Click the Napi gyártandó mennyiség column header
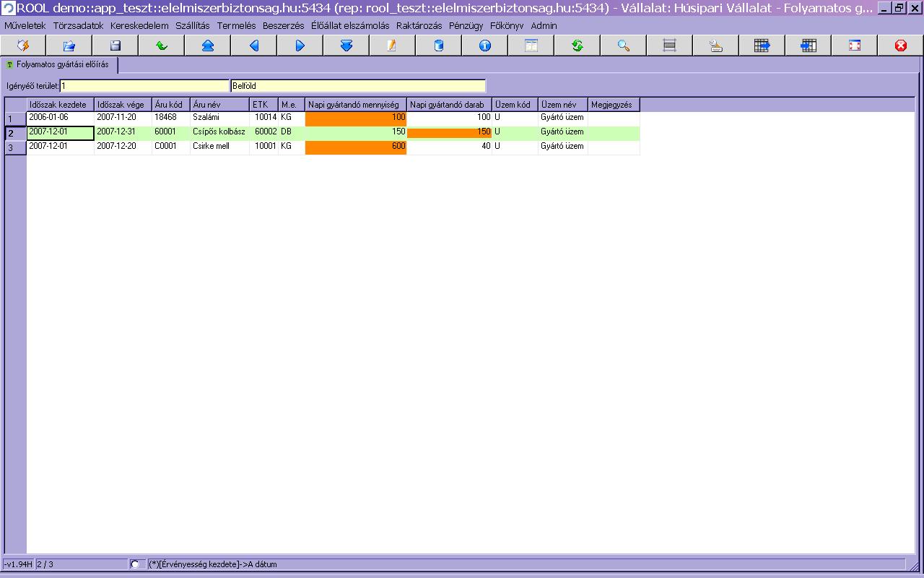The height and width of the screenshot is (578, 924). [x=356, y=105]
